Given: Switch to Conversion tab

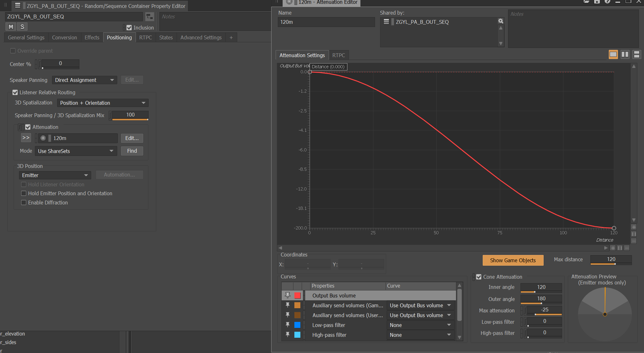Looking at the screenshot, I should coord(64,37).
